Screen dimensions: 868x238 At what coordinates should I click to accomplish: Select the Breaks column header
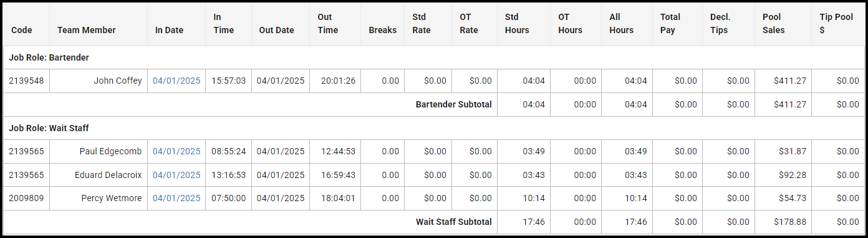(382, 30)
